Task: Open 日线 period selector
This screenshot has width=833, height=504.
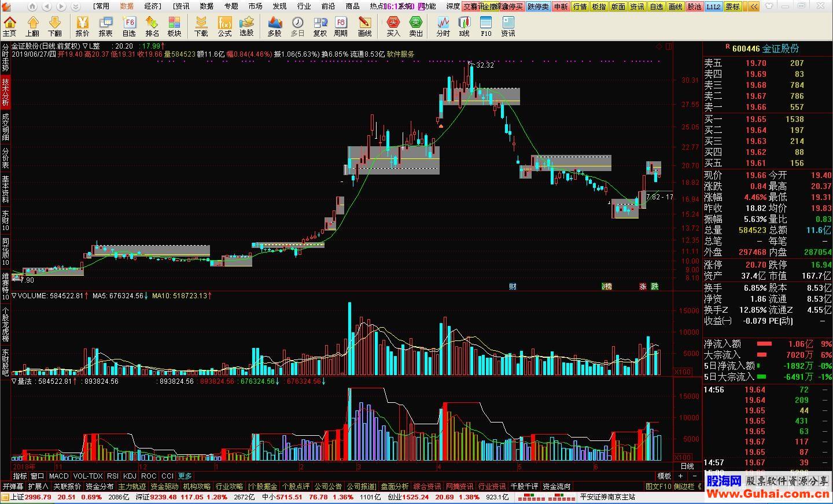Action: [687, 466]
